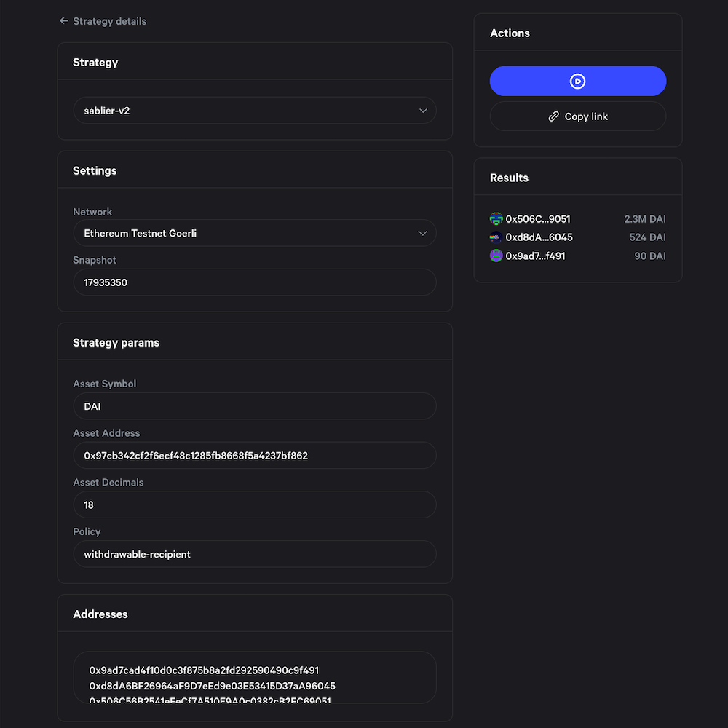Click the chevron on the Network selector
This screenshot has width=728, height=728.
(x=423, y=233)
